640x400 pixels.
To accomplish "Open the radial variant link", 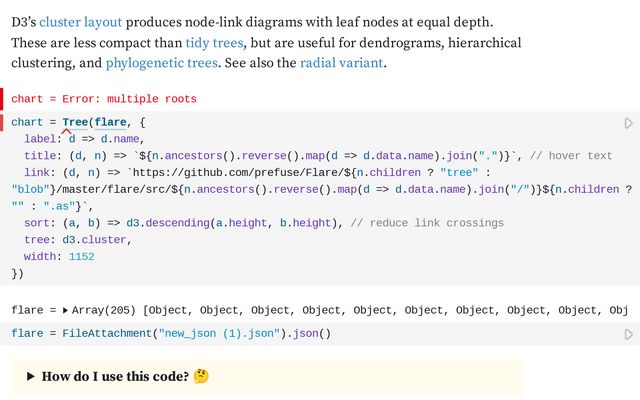I will point(341,63).
